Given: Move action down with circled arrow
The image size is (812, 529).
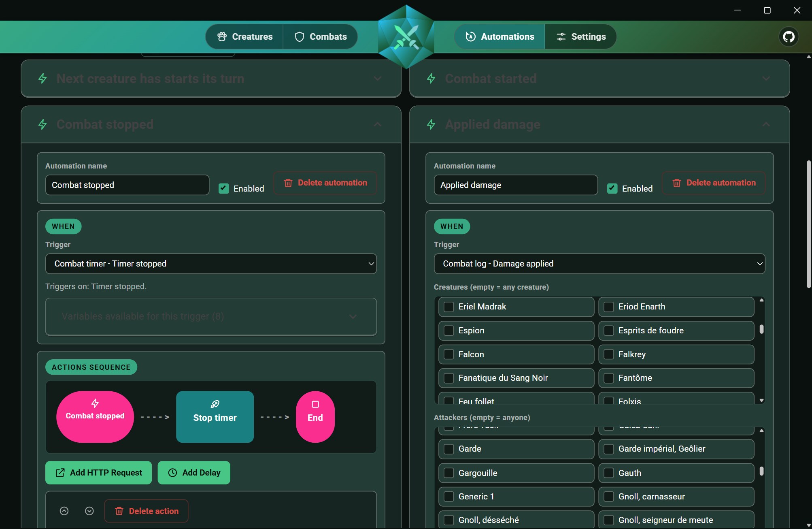Looking at the screenshot, I should [x=89, y=511].
